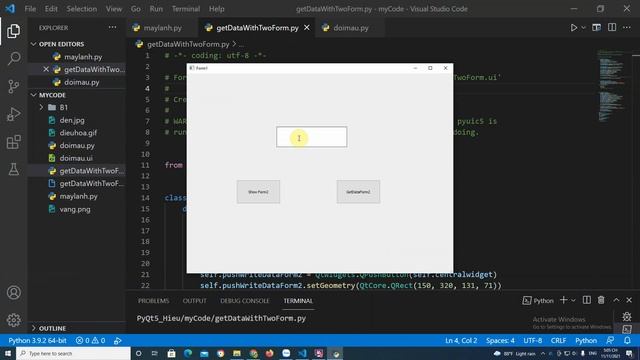This screenshot has width=640, height=360.
Task: Open the Testing flask view
Action: [x=13, y=169]
